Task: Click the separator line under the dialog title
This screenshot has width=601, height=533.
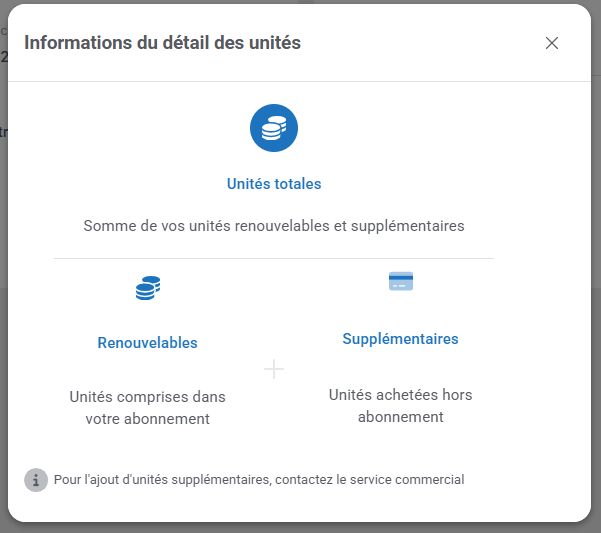Action: point(299,81)
